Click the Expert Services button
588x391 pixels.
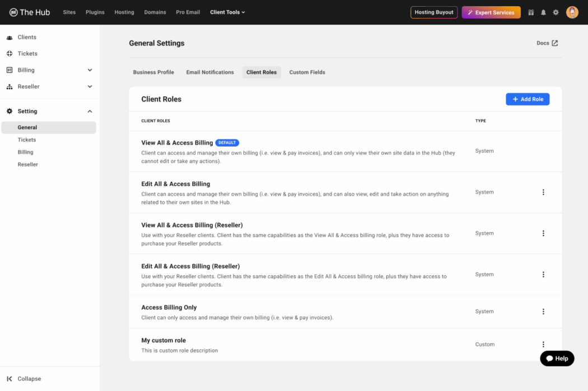491,12
